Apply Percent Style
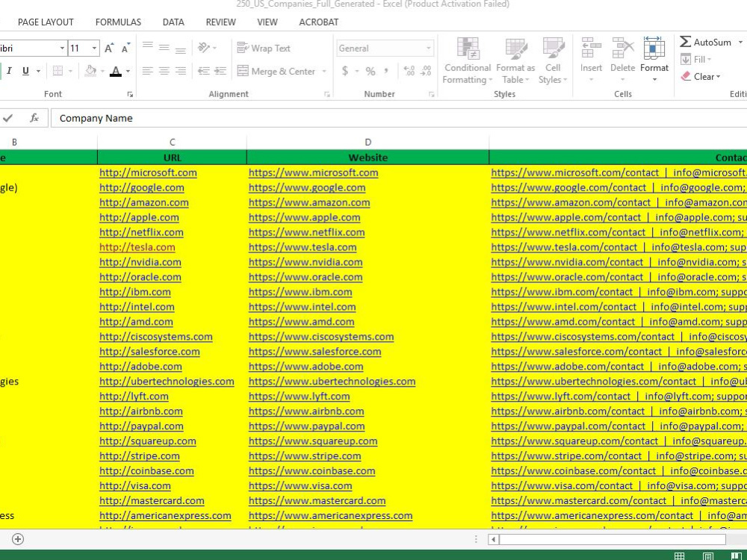The image size is (747, 560). click(x=371, y=72)
